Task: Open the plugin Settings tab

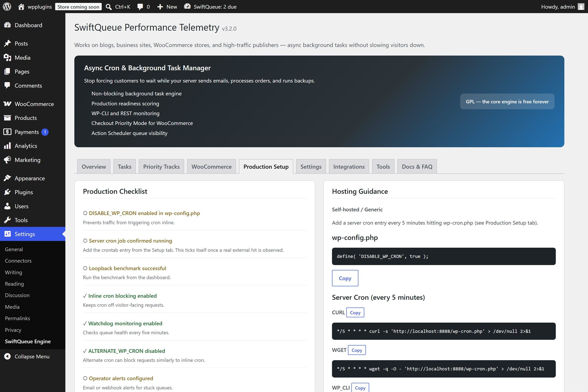Action: [x=311, y=167]
